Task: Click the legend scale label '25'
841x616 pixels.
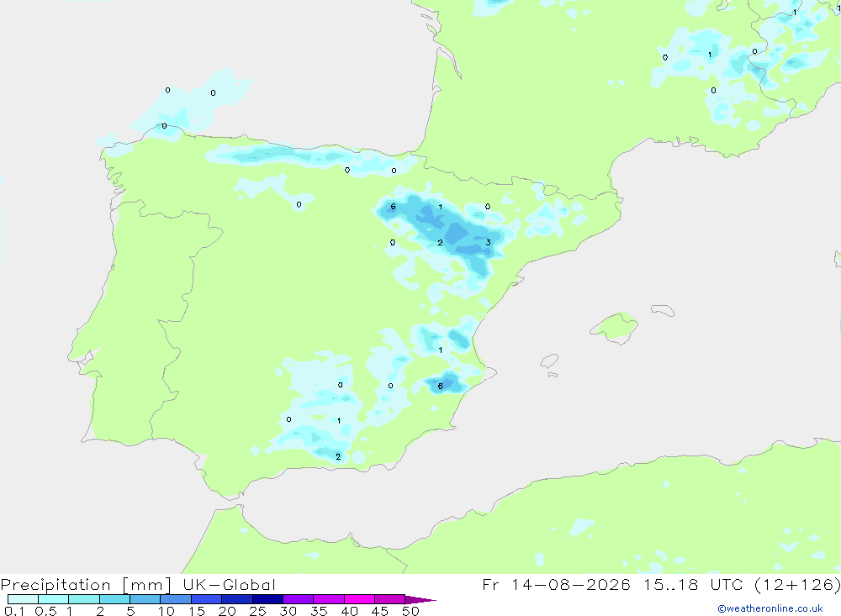Action: (x=258, y=611)
